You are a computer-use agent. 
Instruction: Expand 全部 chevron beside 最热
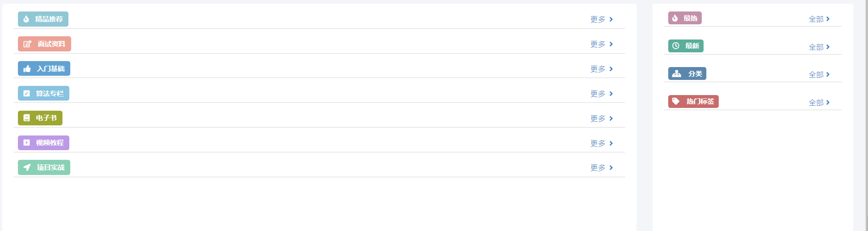click(828, 19)
